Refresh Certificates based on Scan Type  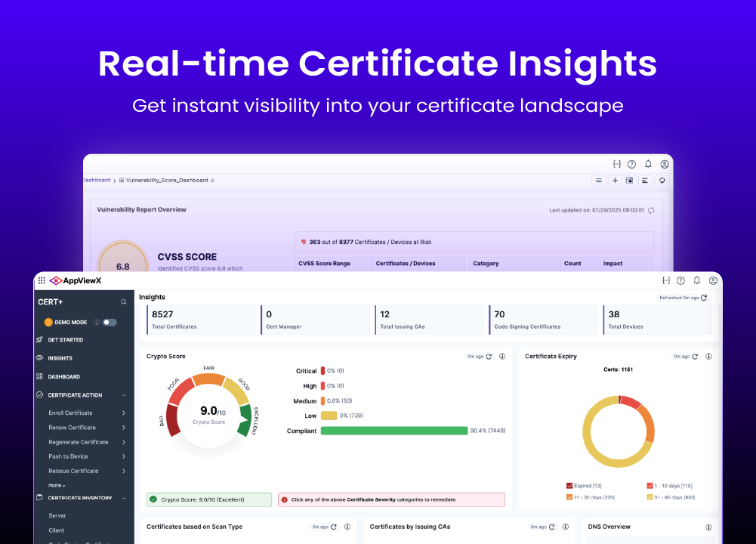point(334,527)
